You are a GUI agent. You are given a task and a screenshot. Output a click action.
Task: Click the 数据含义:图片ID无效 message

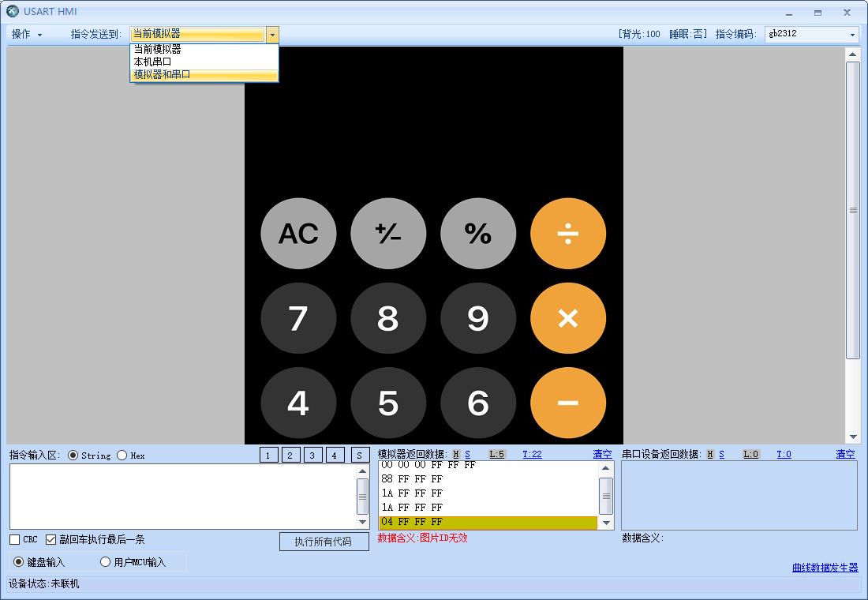tap(422, 538)
